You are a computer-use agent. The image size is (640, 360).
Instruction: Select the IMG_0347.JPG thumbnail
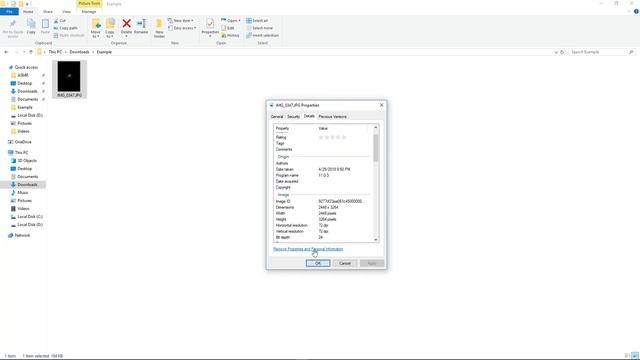pyautogui.click(x=69, y=79)
